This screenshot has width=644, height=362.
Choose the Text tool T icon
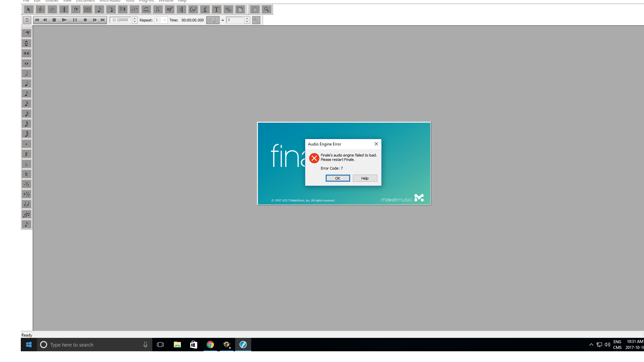[x=216, y=9]
